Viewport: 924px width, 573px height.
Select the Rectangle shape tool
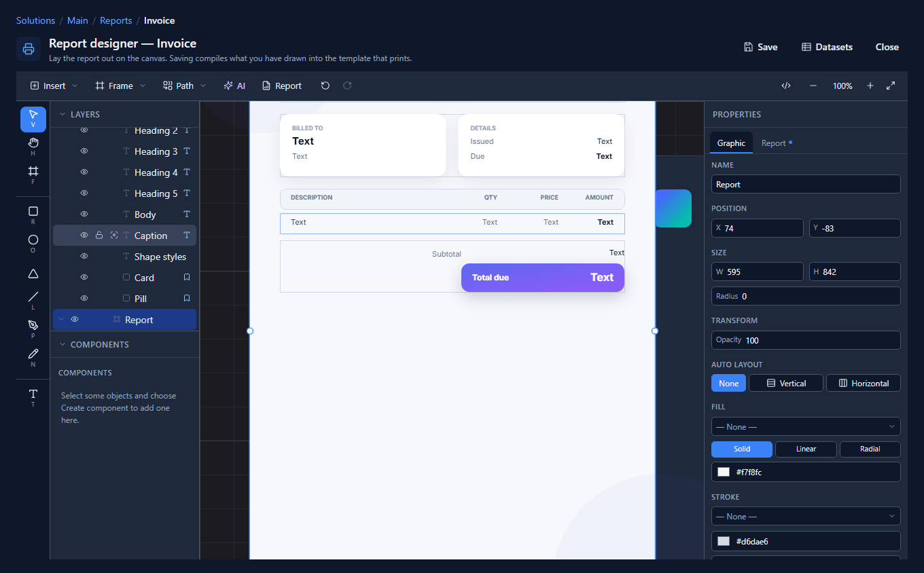click(x=33, y=216)
